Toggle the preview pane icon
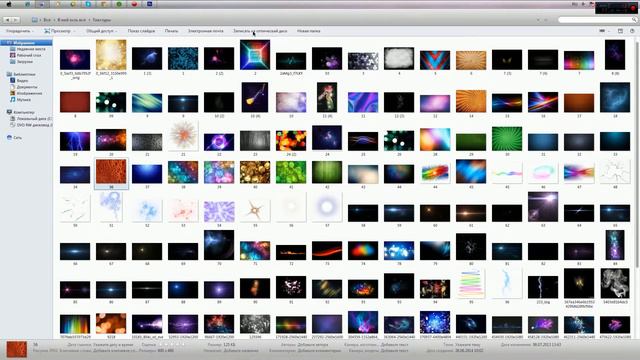640x360 pixels. 620,31
